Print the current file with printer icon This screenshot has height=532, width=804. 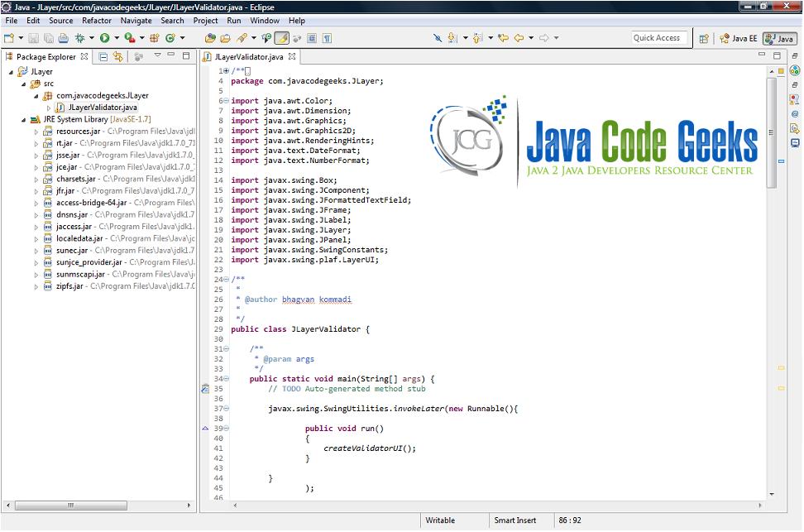point(62,38)
